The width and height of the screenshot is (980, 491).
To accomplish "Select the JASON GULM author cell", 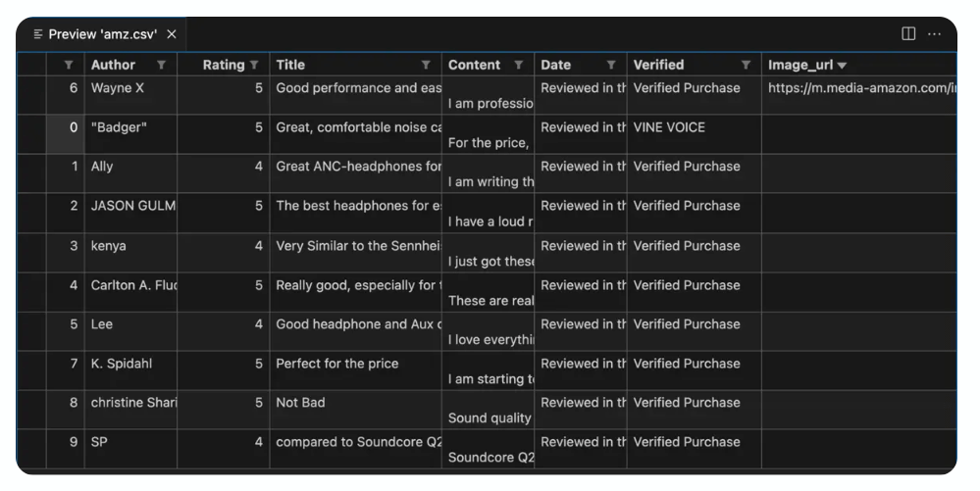I will (130, 213).
